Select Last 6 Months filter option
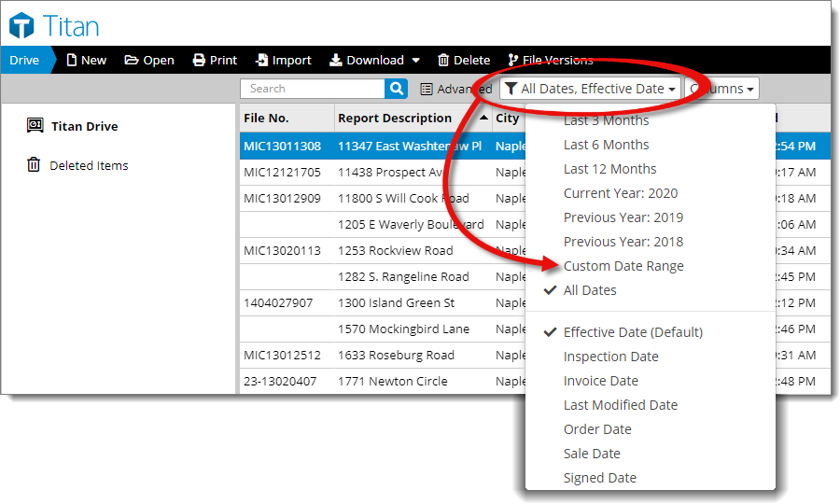Viewport: 840px width, 504px height. tap(606, 145)
